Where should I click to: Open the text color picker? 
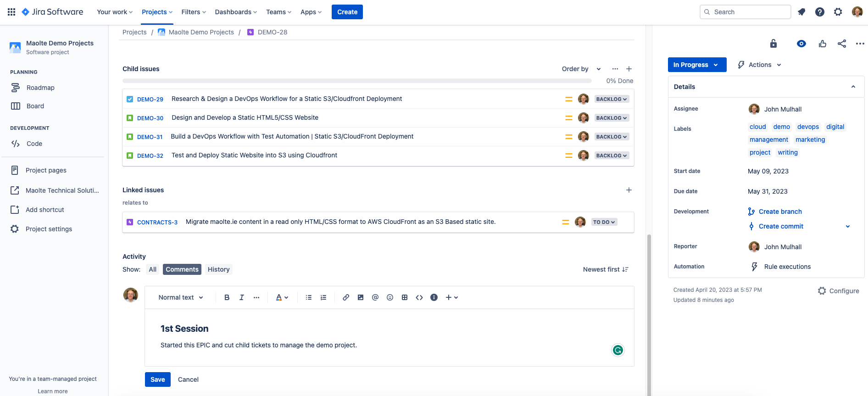(x=282, y=297)
